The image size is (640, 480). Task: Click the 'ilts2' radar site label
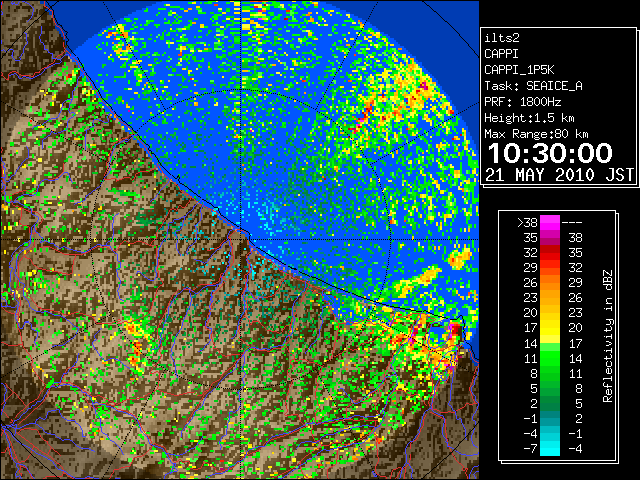[x=502, y=38]
